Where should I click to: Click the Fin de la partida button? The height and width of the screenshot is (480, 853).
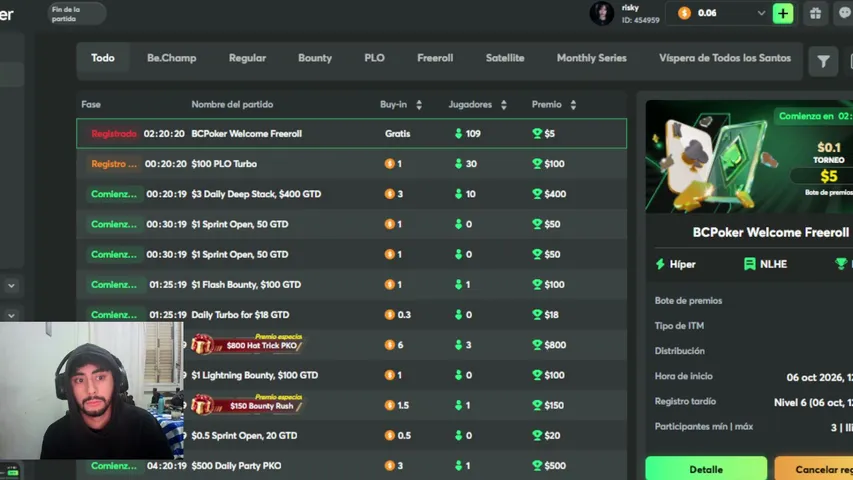(x=77, y=14)
